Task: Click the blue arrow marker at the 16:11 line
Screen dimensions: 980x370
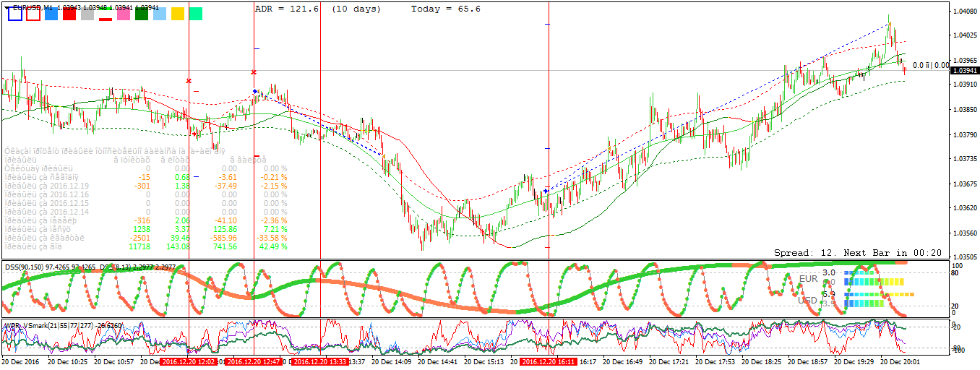Action: click(x=546, y=189)
